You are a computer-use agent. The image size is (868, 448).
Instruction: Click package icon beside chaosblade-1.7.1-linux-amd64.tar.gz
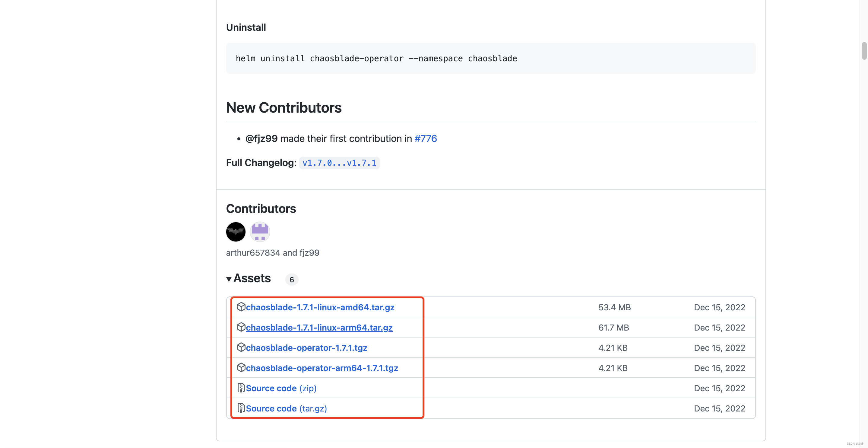[241, 307]
